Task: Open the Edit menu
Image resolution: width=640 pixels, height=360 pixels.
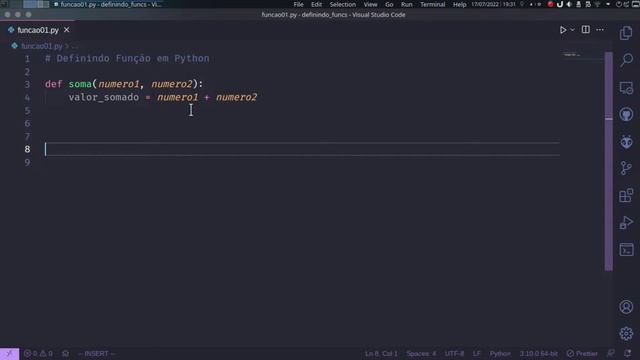Action: (x=316, y=4)
